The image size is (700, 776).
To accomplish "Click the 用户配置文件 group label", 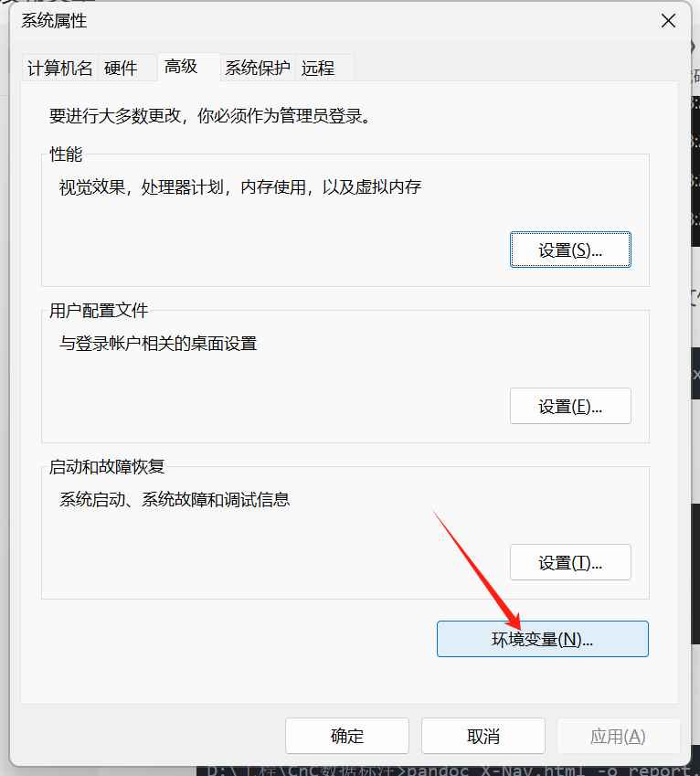I will tap(99, 311).
